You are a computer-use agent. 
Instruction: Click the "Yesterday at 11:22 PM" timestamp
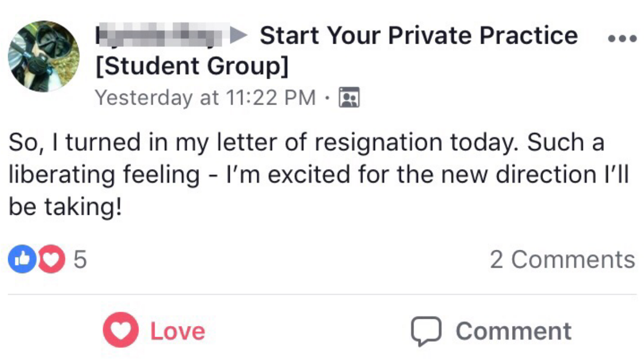pos(205,97)
